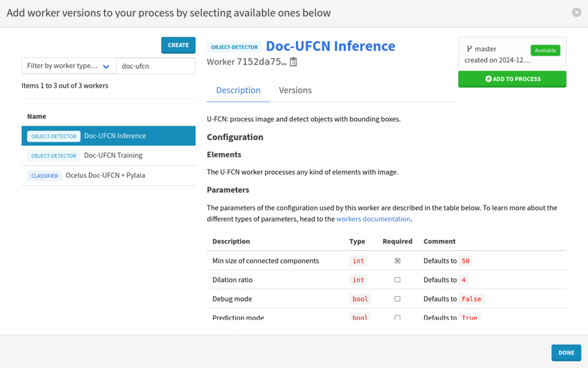Open the Filter by worker type dropdown

pyautogui.click(x=69, y=66)
